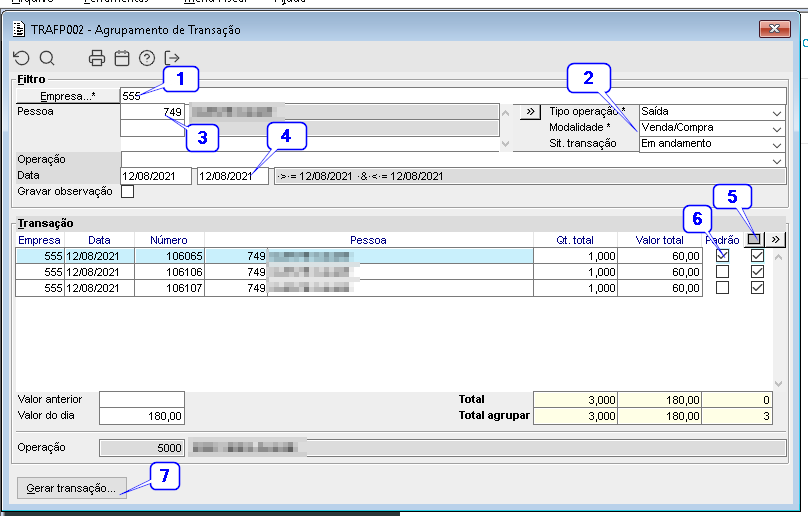Uncheck selection box for transaction 106107

[757, 288]
